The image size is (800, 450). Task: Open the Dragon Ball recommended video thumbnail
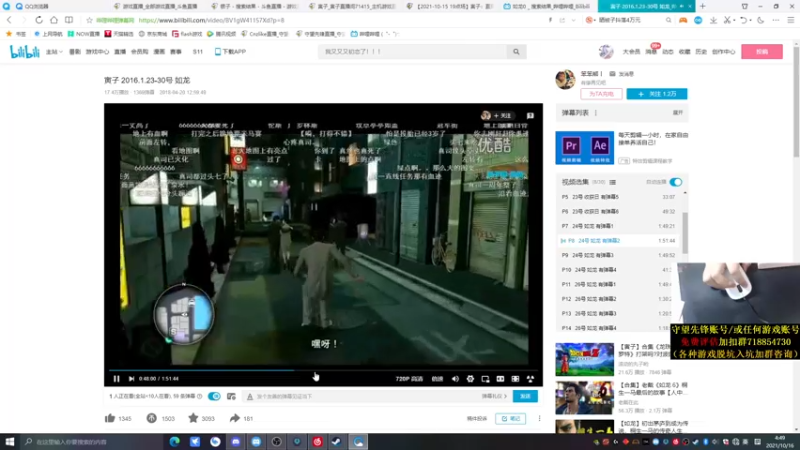tap(585, 359)
